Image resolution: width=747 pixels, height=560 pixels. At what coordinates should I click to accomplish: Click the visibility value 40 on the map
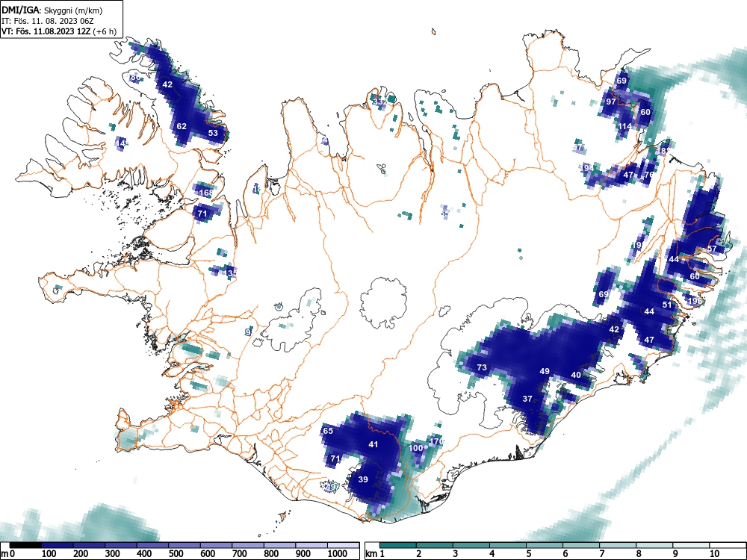coord(576,376)
